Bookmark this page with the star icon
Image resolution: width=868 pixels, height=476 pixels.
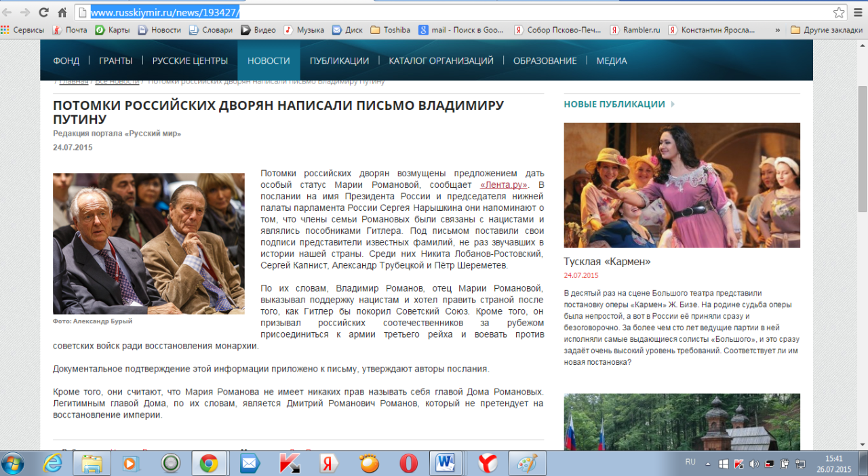[839, 12]
